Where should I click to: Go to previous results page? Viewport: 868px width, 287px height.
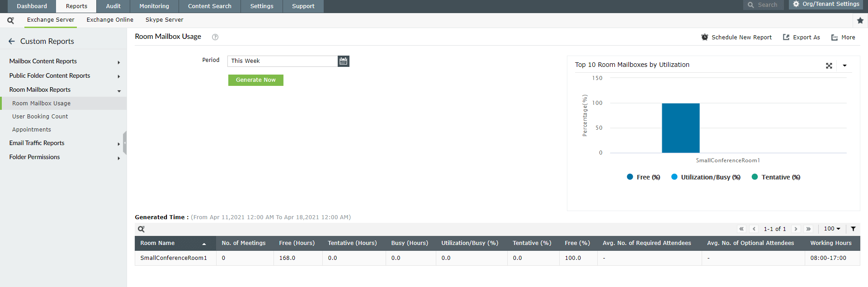click(754, 229)
